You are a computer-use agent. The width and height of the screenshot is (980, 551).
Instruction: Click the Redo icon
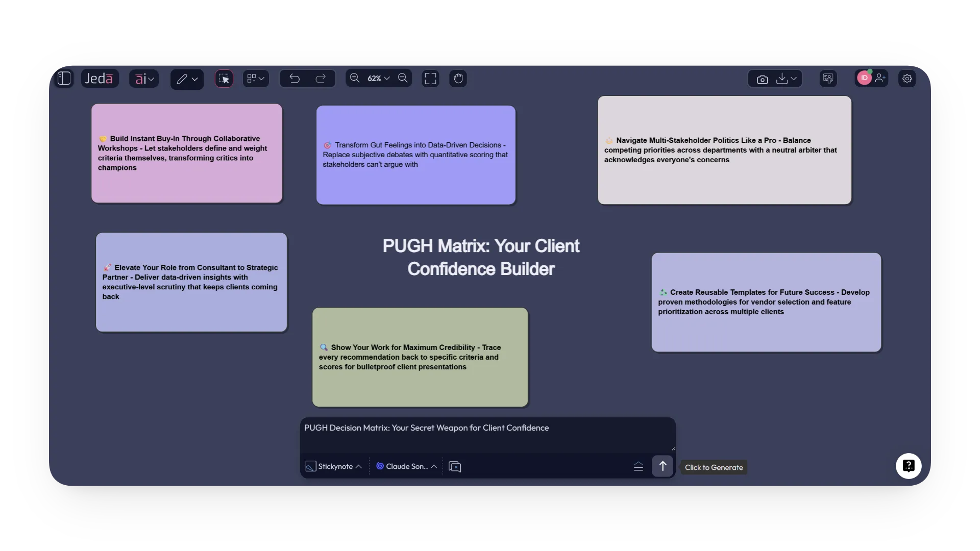[321, 78]
